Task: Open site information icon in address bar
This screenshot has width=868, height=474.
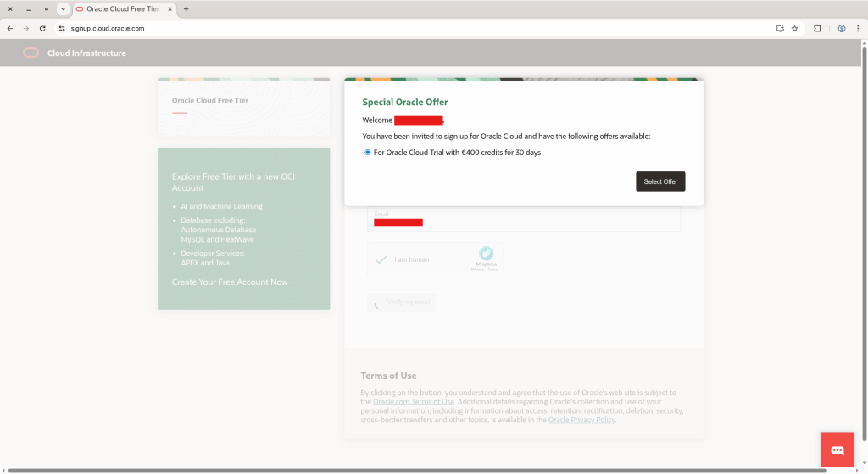Action: pyautogui.click(x=61, y=28)
